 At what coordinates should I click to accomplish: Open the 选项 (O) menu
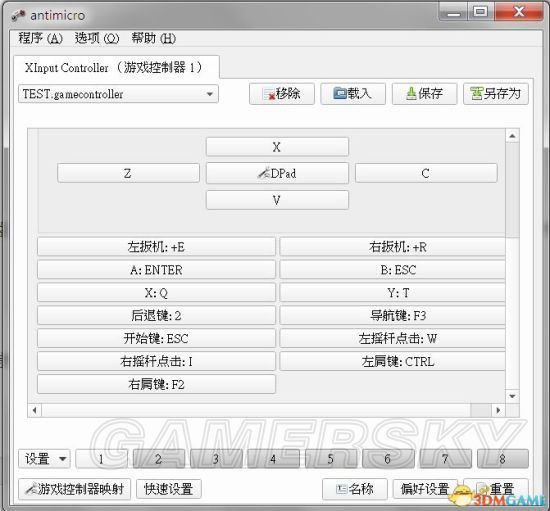tap(97, 38)
